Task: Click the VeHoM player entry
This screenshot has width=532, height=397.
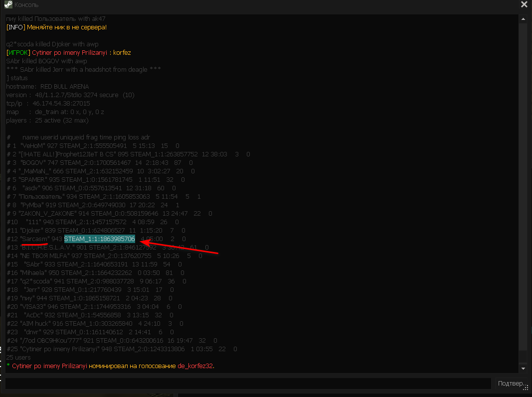Action: click(x=33, y=146)
